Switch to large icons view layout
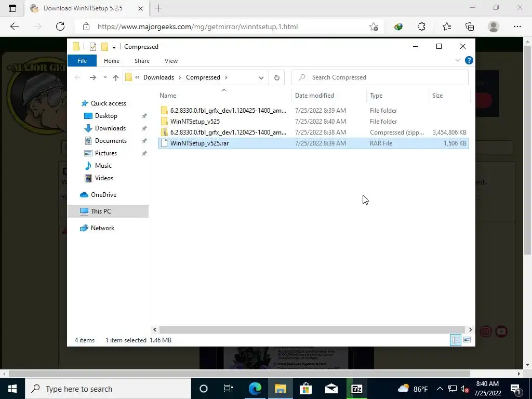 pos(467,340)
